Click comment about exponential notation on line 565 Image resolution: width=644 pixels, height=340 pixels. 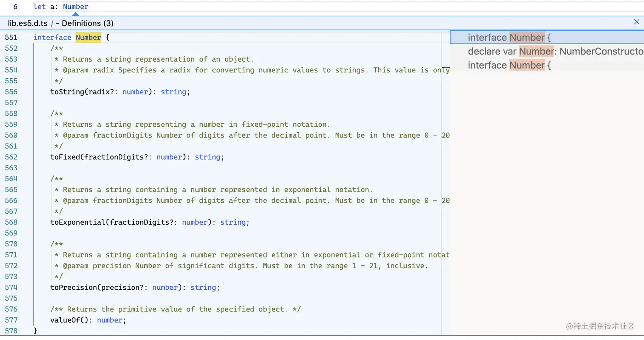[218, 189]
